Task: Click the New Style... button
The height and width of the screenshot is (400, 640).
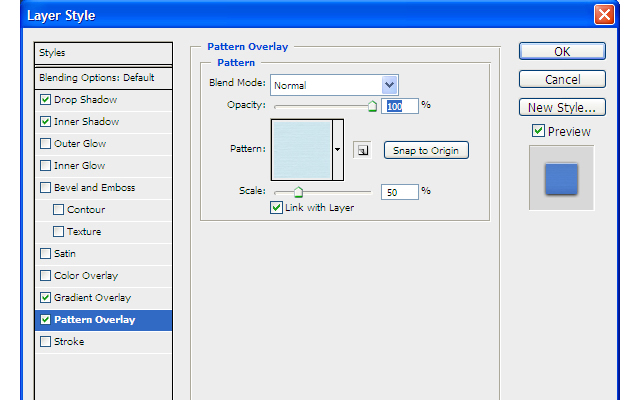Action: point(562,107)
